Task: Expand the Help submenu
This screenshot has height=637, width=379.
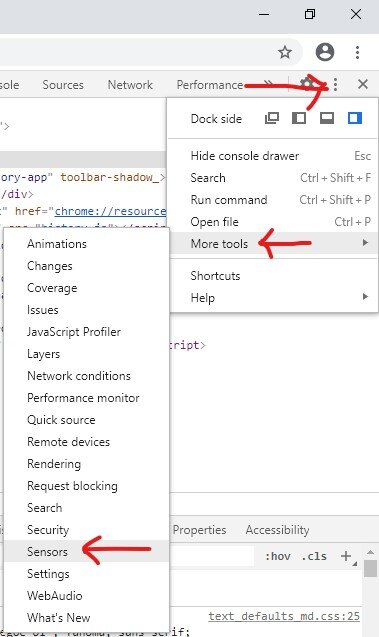Action: coord(273,297)
